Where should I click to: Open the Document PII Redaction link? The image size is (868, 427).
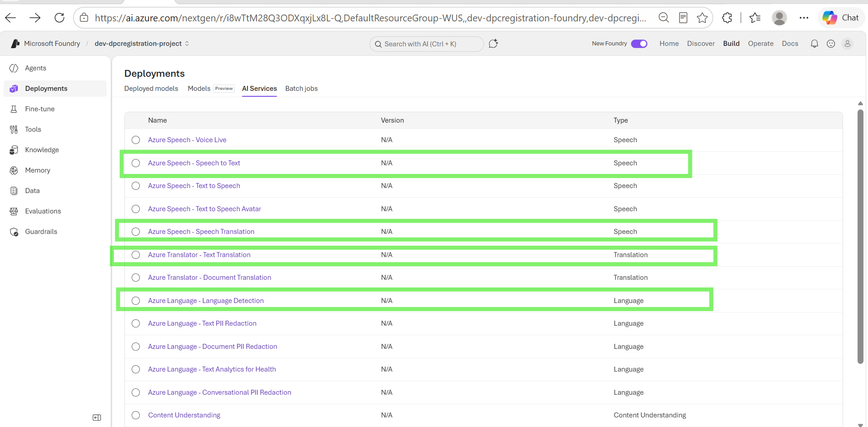212,347
